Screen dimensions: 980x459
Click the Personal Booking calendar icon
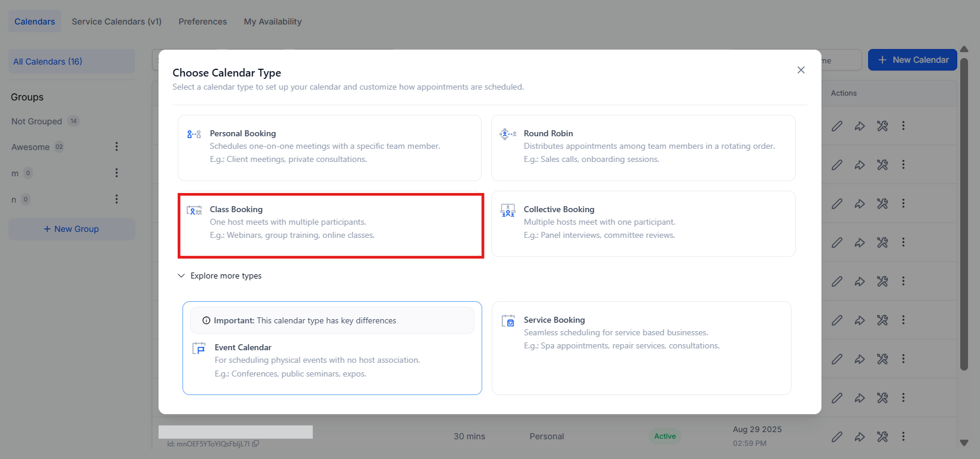(x=194, y=134)
